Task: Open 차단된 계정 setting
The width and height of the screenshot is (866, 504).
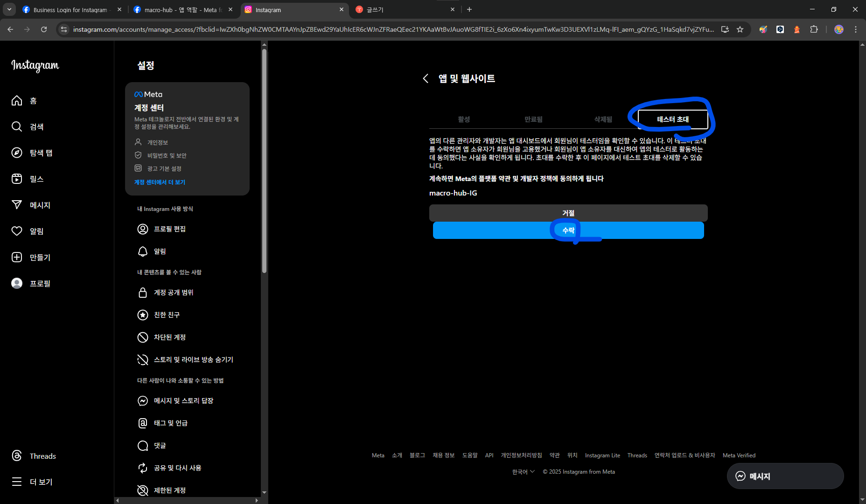Action: 161,337
